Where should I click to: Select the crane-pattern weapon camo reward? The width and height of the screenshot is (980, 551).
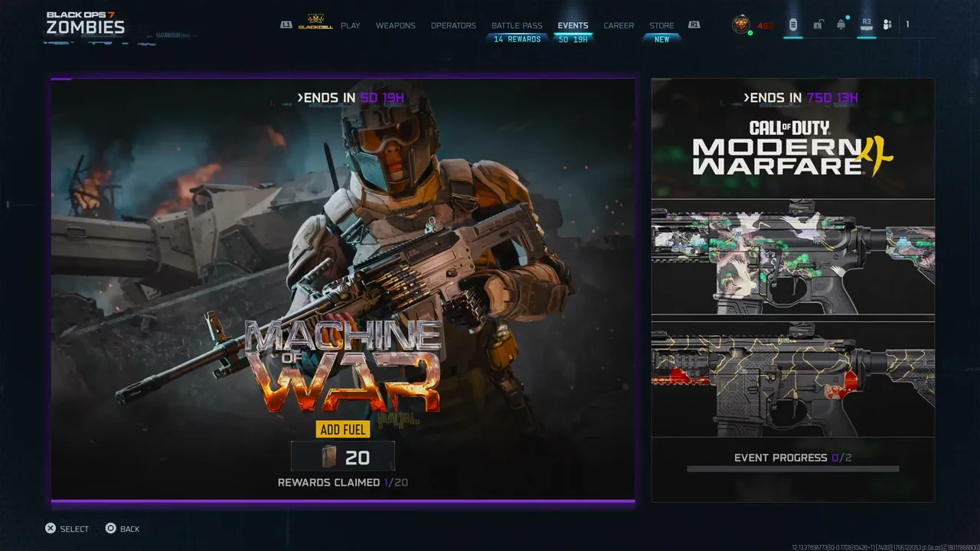point(793,257)
